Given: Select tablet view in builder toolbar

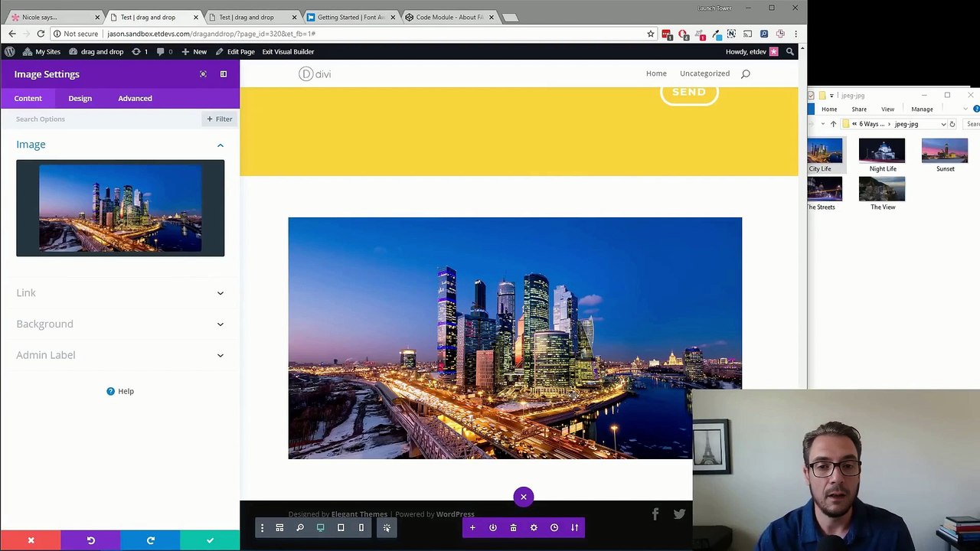Looking at the screenshot, I should point(341,527).
